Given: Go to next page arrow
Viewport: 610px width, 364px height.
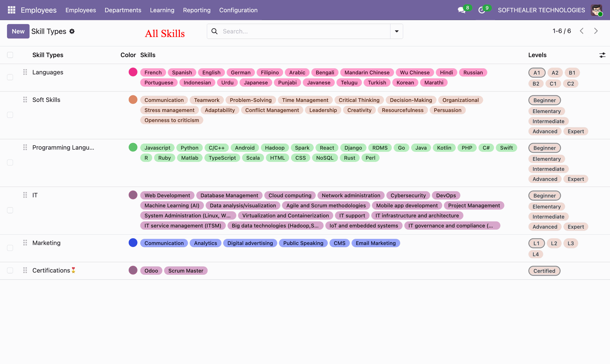Looking at the screenshot, I should pos(596,31).
